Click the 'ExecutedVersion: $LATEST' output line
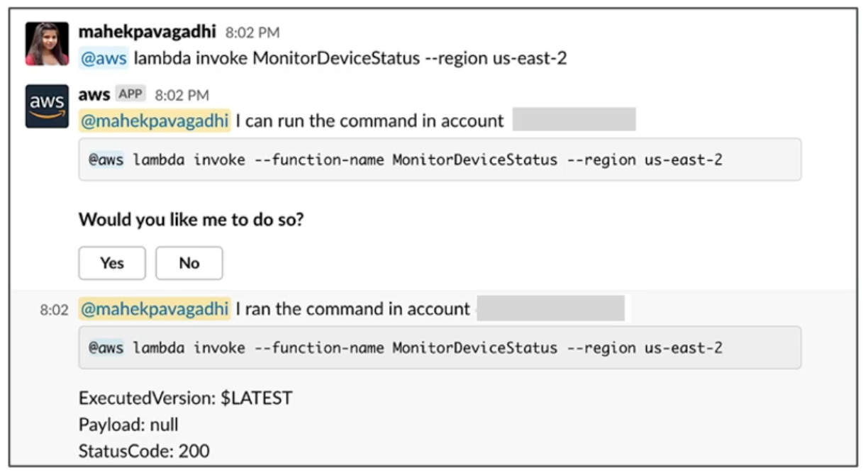The height and width of the screenshot is (475, 868). (x=185, y=398)
